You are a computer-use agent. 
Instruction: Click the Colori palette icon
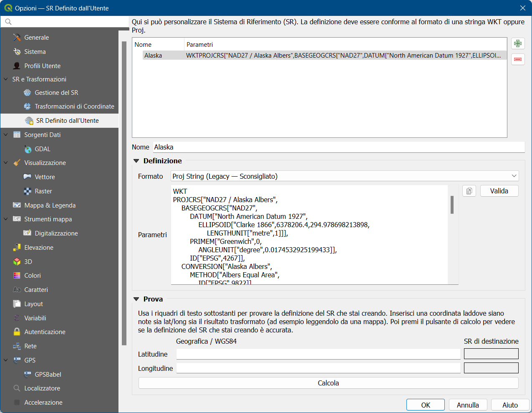(17, 276)
